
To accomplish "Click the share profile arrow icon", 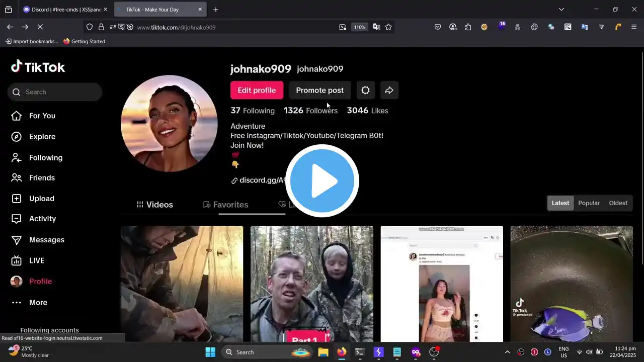I will pyautogui.click(x=389, y=90).
